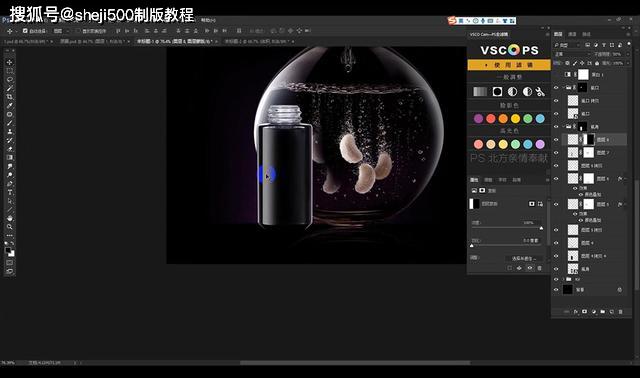640x378 pixels.
Task: Select the Zoom tool
Action: (9, 227)
